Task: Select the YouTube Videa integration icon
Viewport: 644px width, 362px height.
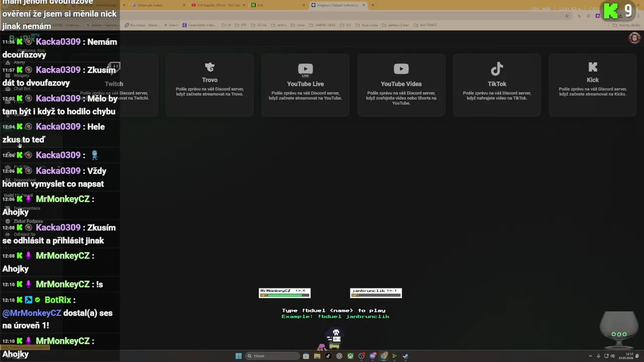Action: (401, 69)
